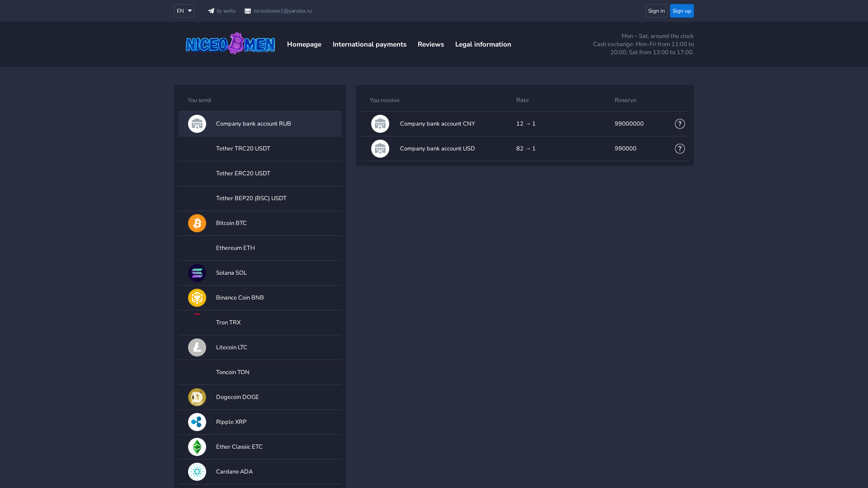The width and height of the screenshot is (868, 488).
Task: Click the bank icon for Company bank account CNY
Action: 380,124
